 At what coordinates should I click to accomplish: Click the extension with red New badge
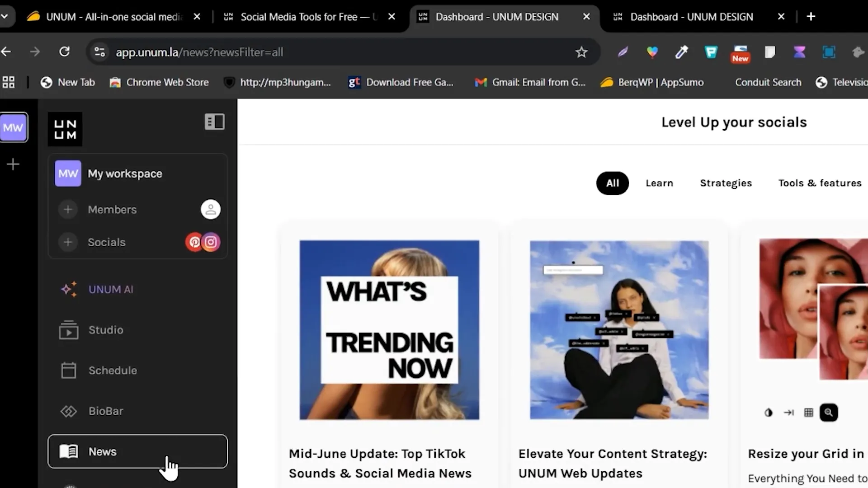[x=741, y=54]
